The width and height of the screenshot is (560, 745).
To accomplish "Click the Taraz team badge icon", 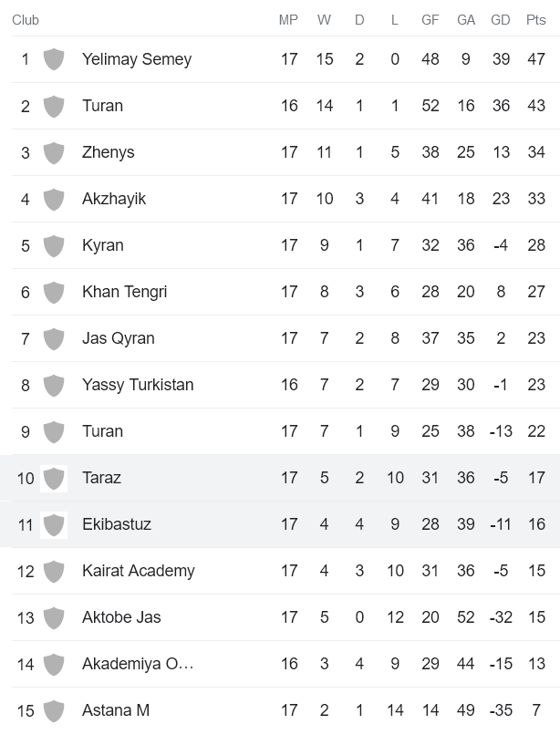I will (x=54, y=478).
